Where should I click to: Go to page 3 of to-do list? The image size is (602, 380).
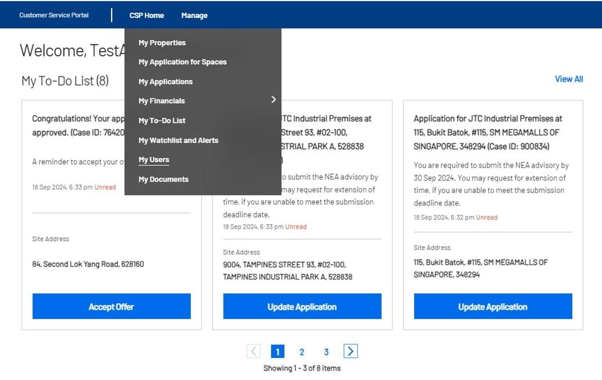[x=326, y=352]
